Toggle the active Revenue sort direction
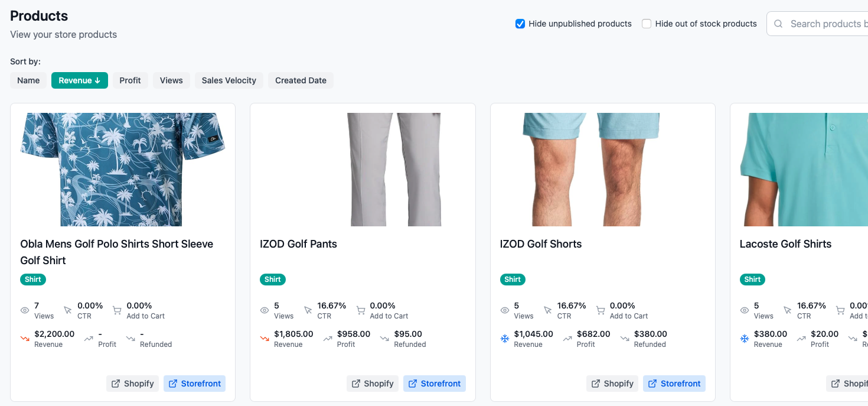 tap(79, 80)
